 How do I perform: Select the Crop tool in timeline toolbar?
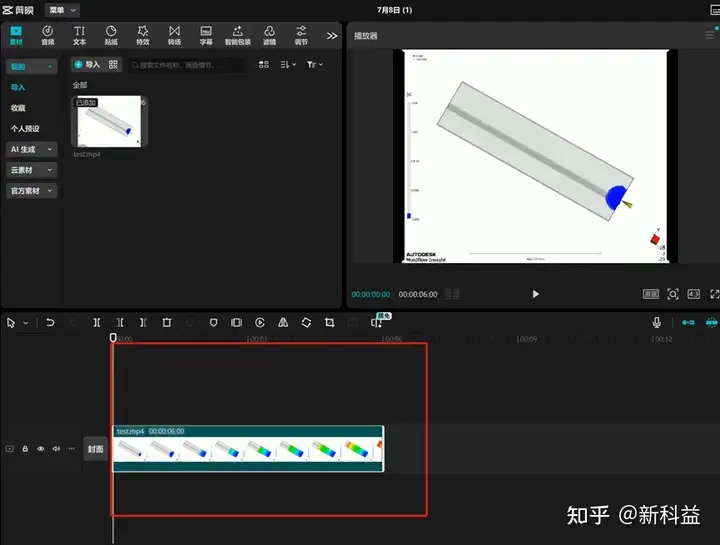pyautogui.click(x=329, y=322)
